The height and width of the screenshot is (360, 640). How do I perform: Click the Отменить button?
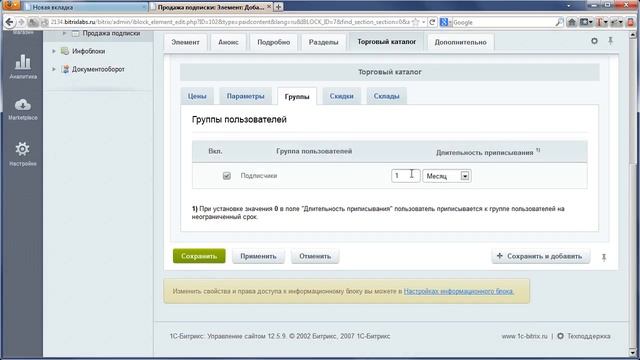click(x=315, y=256)
